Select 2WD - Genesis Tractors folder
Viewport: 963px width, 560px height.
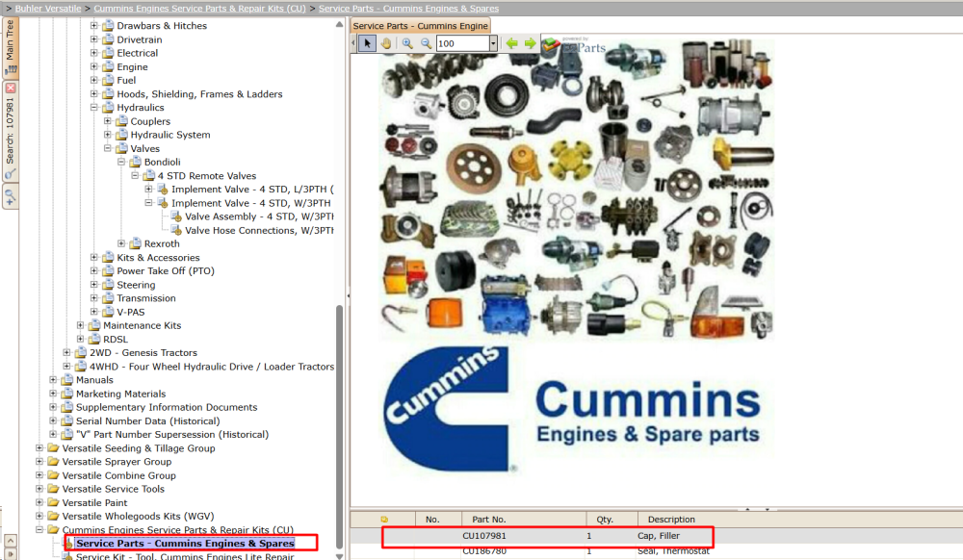click(143, 353)
